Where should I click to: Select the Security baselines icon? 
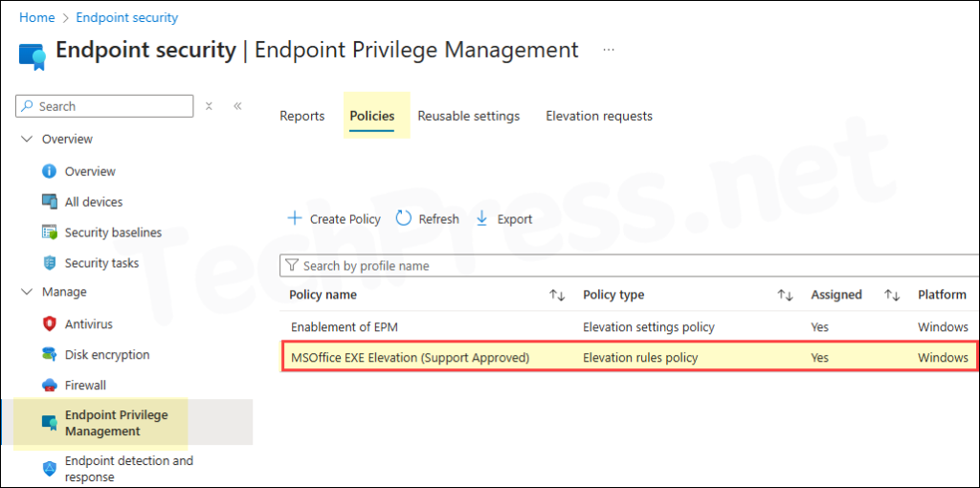(50, 233)
